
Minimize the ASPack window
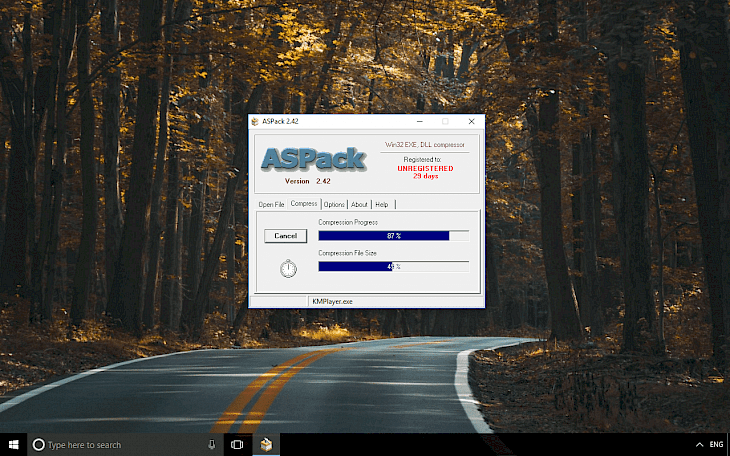tap(419, 122)
